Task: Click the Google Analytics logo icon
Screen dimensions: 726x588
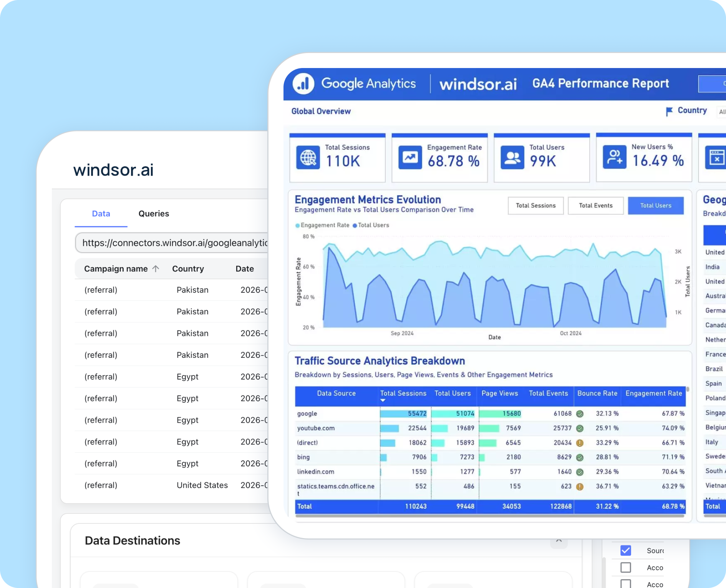Action: pos(303,83)
